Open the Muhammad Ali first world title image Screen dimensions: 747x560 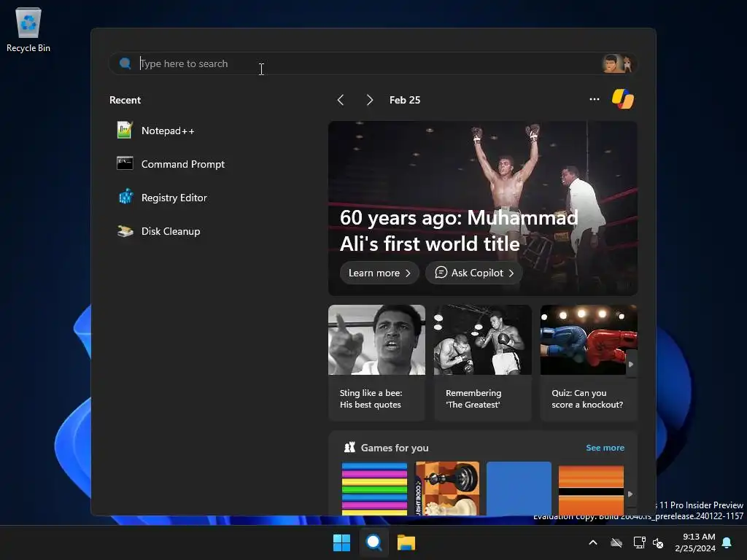click(x=483, y=208)
